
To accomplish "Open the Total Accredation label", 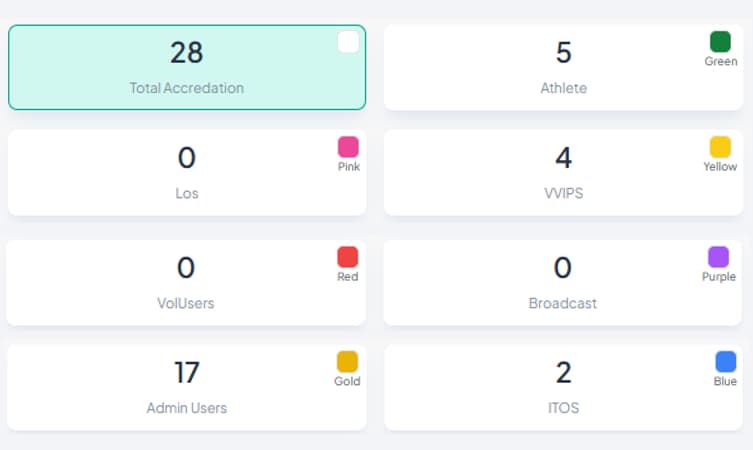I will [187, 88].
